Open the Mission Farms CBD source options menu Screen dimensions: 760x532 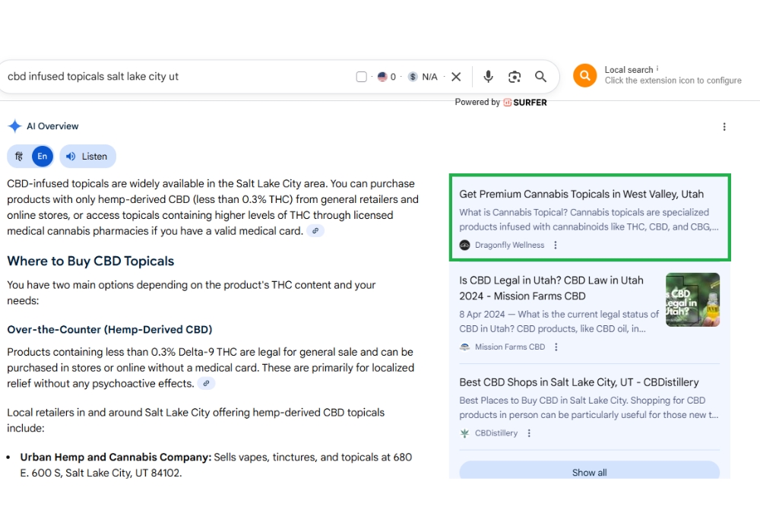[556, 347]
